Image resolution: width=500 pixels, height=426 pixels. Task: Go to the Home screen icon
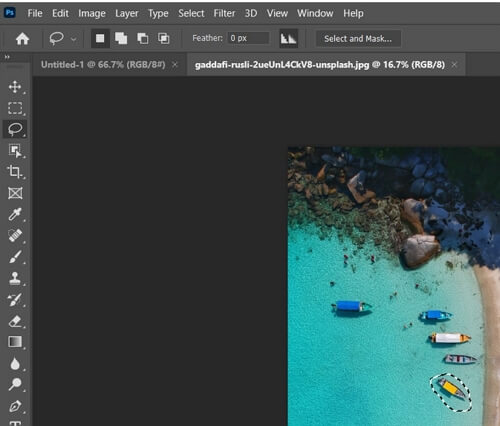[x=22, y=39]
